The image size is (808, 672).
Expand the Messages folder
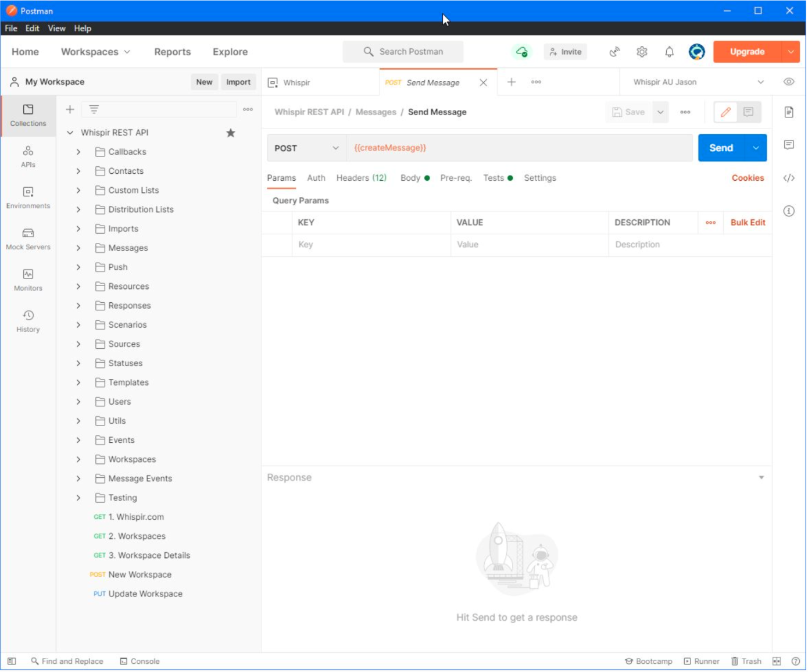78,248
